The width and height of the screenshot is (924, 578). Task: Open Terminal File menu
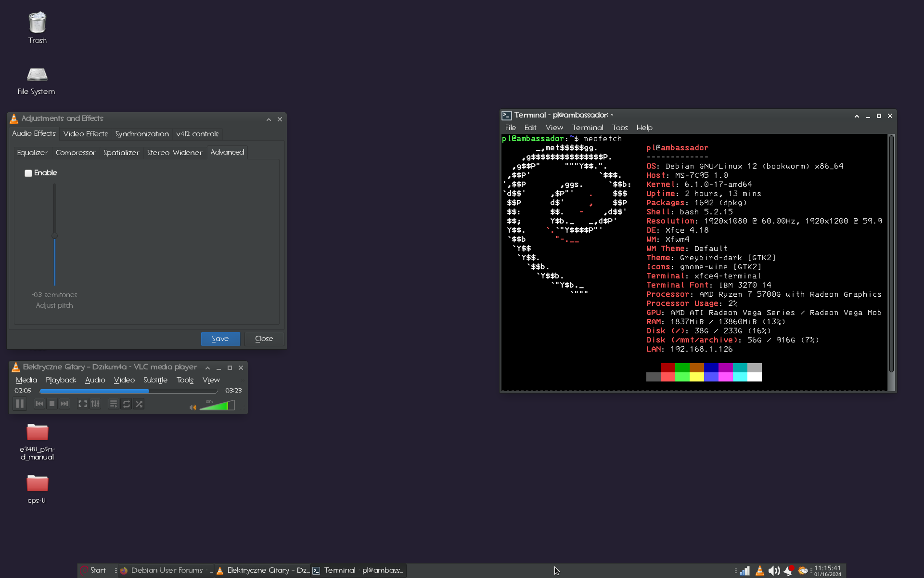coord(511,128)
